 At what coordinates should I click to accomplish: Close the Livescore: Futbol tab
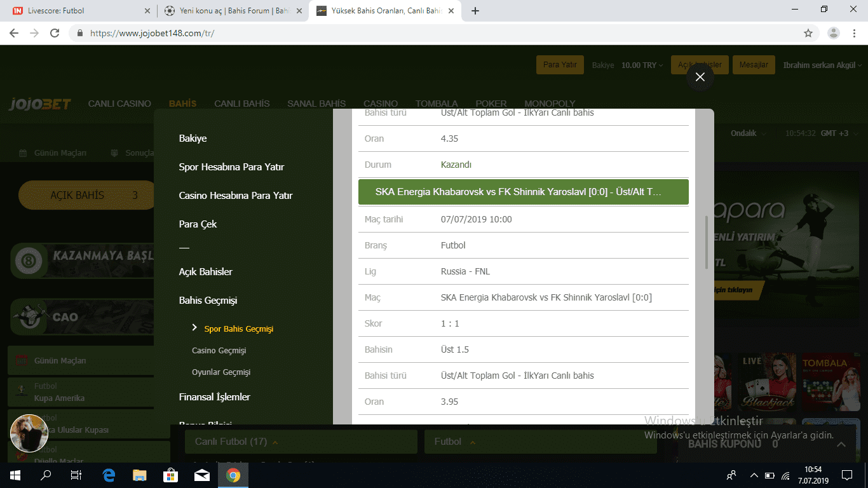point(147,11)
